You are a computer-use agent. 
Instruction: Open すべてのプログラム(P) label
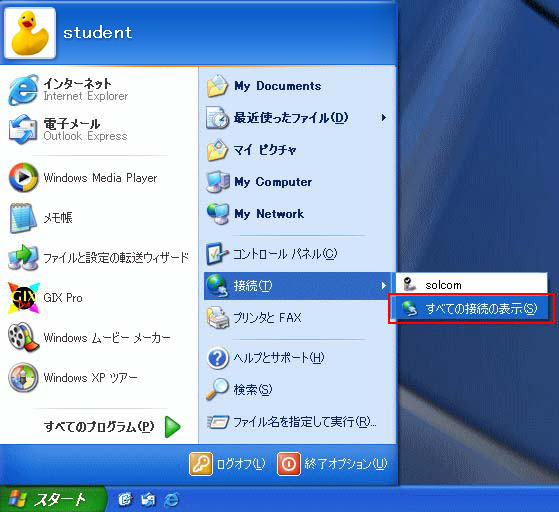(99, 426)
